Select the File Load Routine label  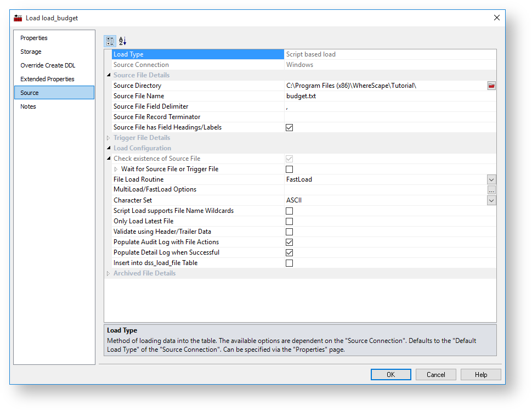tap(138, 179)
